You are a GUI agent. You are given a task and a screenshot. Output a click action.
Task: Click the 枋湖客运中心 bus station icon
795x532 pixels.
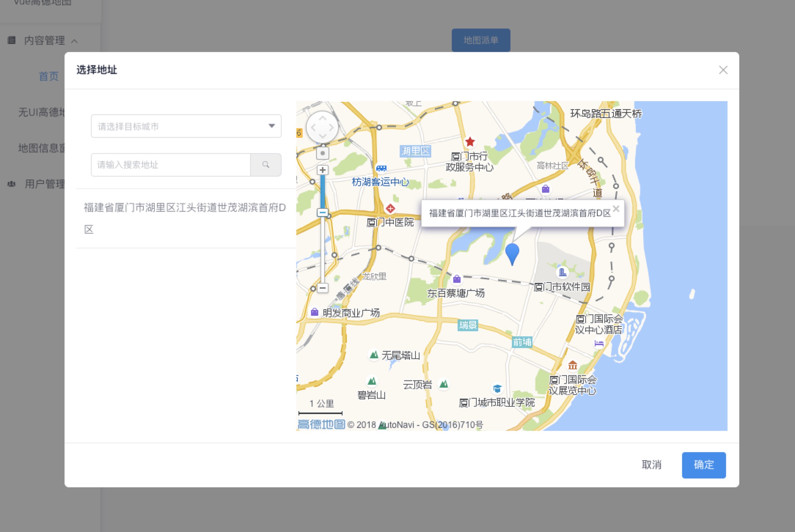point(381,168)
